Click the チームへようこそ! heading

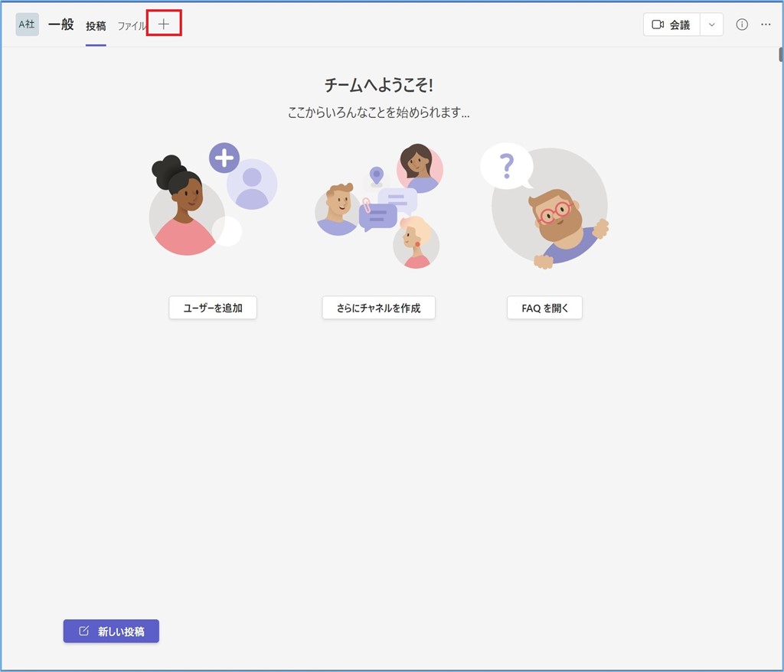[x=378, y=85]
